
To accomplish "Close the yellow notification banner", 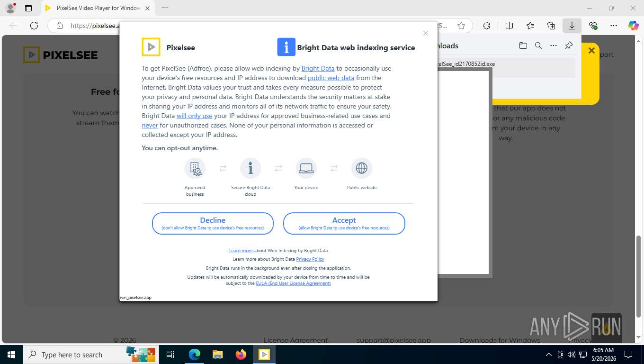I will [x=591, y=50].
